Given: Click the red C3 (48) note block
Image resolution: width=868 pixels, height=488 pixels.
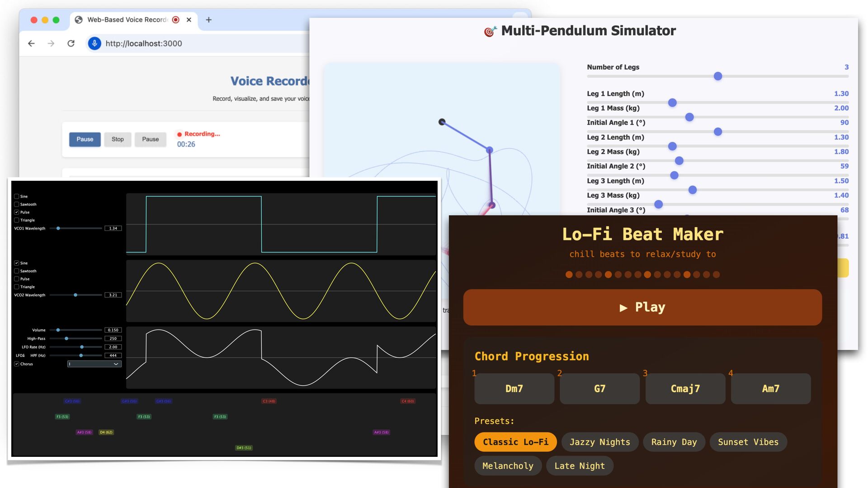Looking at the screenshot, I should coord(269,401).
